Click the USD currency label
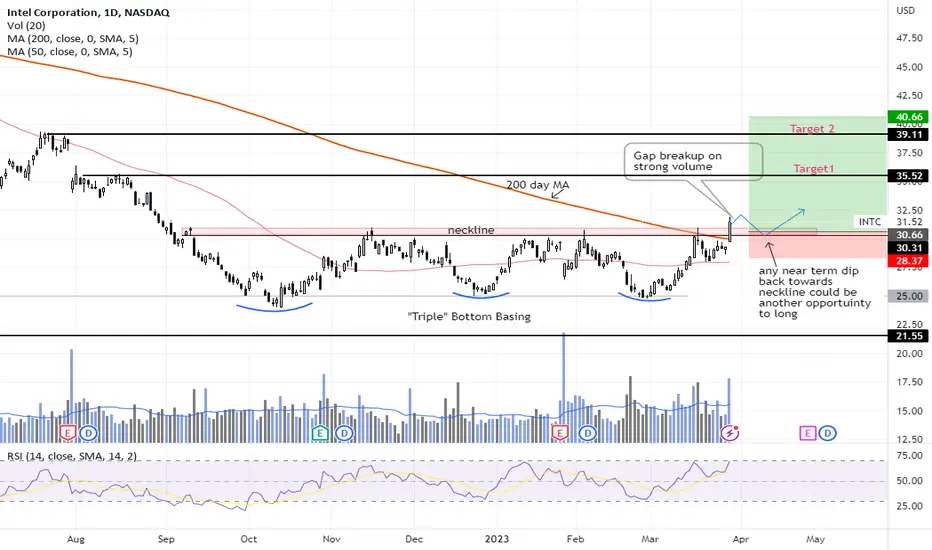The width and height of the screenshot is (932, 550). click(x=905, y=10)
